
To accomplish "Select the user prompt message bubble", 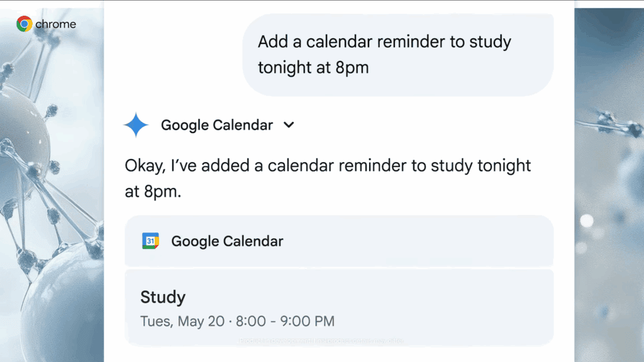I will 397,55.
